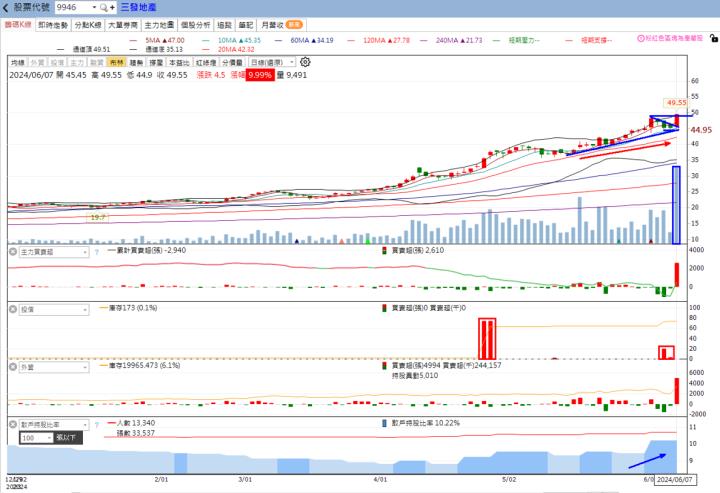Switch to the 主力地圖 tab
The image size is (720, 493).
(159, 25)
